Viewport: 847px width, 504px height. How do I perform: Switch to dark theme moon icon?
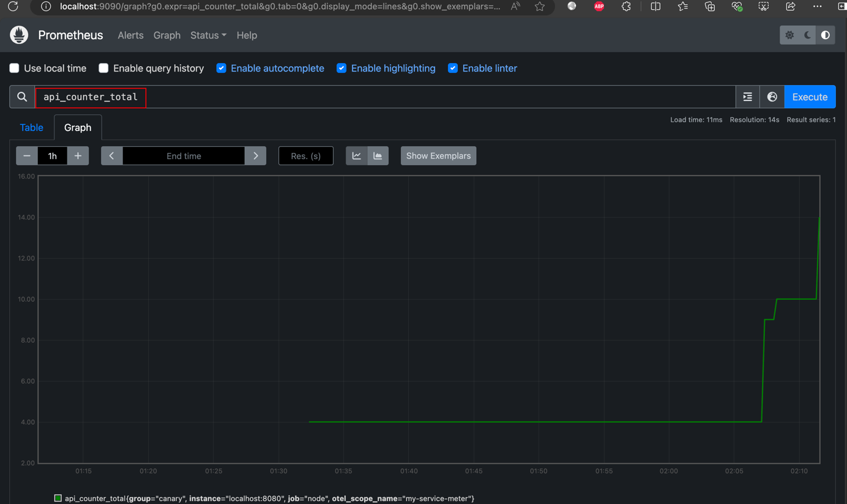coord(807,35)
